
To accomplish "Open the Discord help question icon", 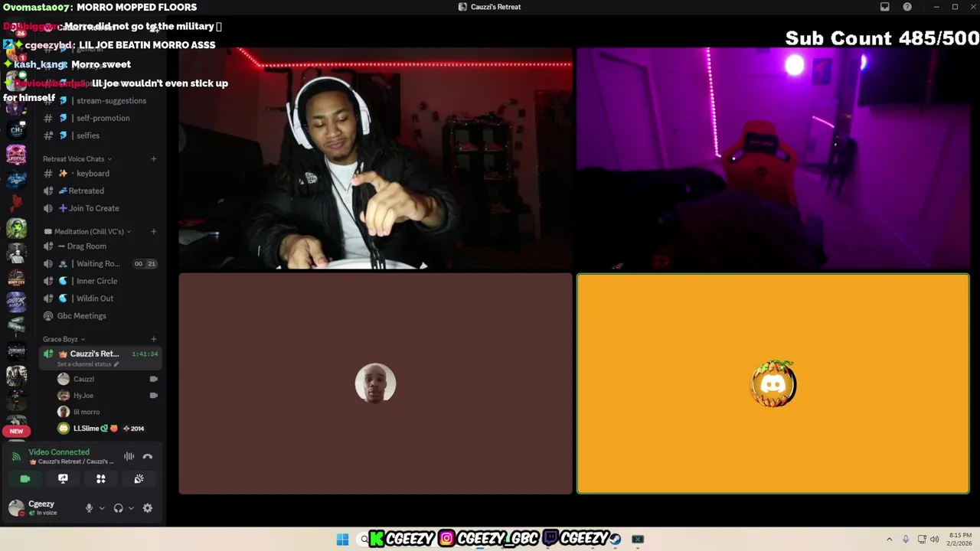I will click(907, 7).
